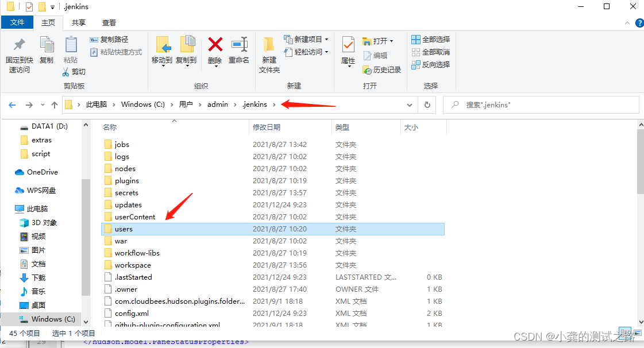Click the chevron after admin in breadcrumb

pyautogui.click(x=235, y=105)
